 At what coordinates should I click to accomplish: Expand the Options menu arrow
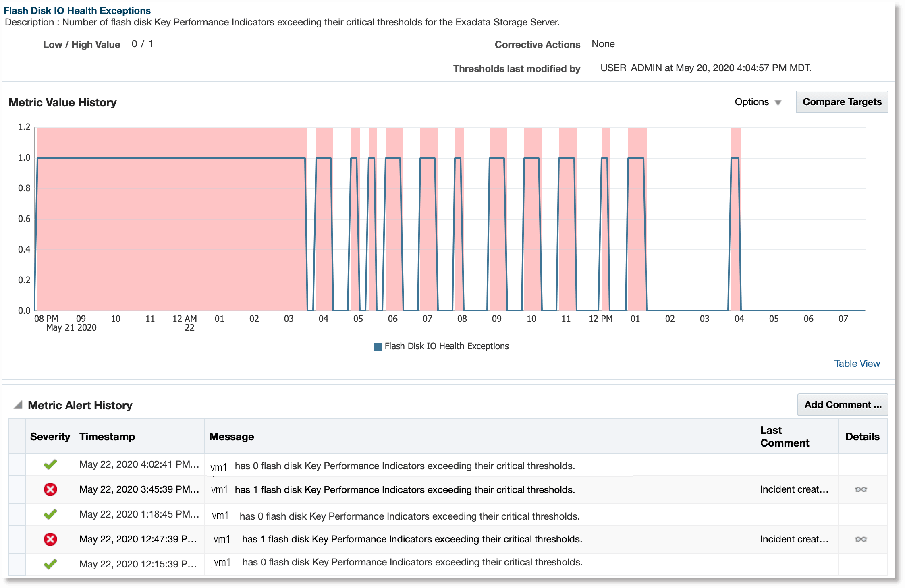778,103
